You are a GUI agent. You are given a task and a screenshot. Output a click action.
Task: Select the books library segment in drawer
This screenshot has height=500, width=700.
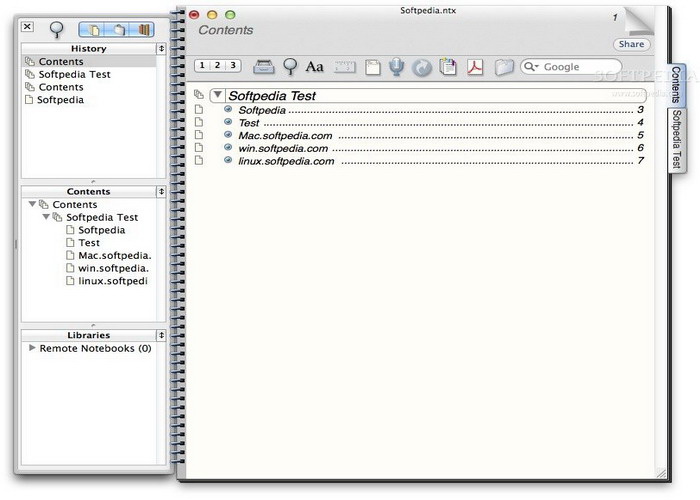pyautogui.click(x=142, y=30)
